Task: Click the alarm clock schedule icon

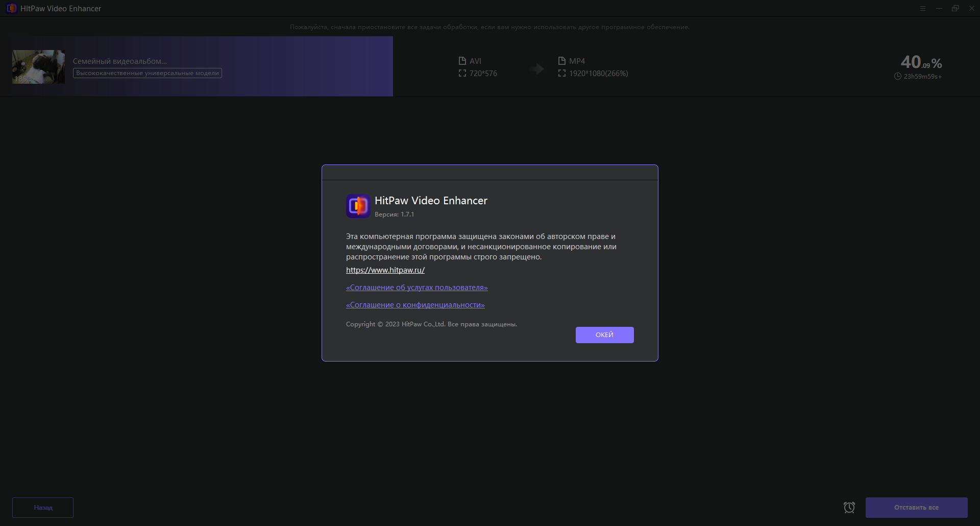Action: click(849, 508)
